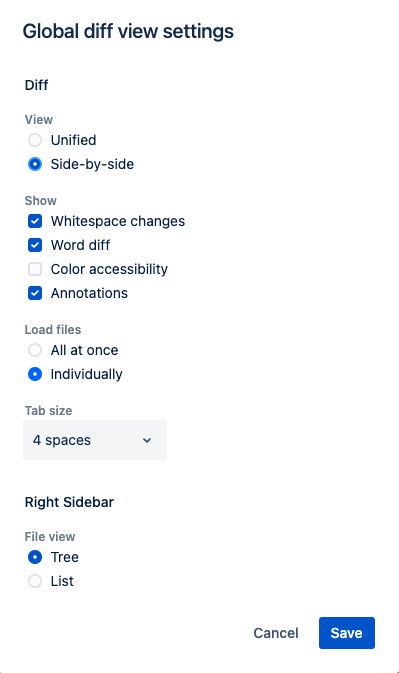Screen dimensions: 399x673
Task: Click the chevron arrow in Tab size
Action: 147,440
